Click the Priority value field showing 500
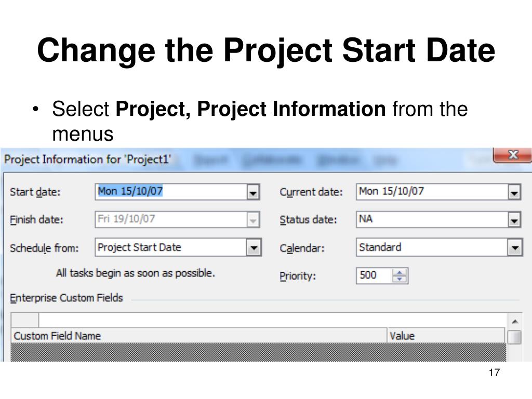The height and width of the screenshot is (399, 532). click(375, 275)
